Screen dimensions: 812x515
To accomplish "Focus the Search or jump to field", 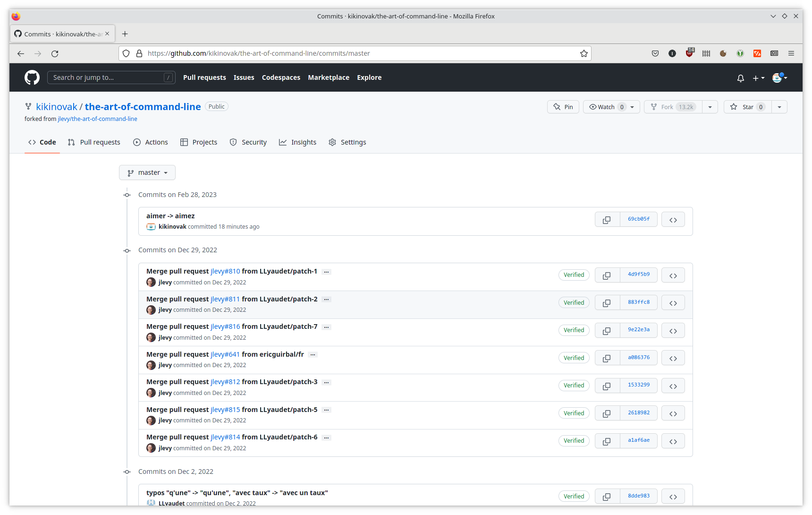I will click(x=108, y=77).
